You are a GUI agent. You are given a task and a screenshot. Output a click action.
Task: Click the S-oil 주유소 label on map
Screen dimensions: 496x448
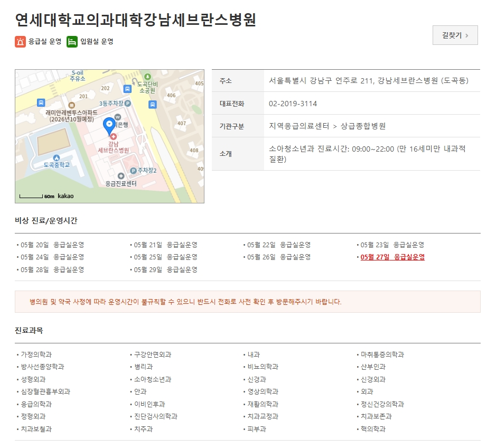[x=78, y=76]
